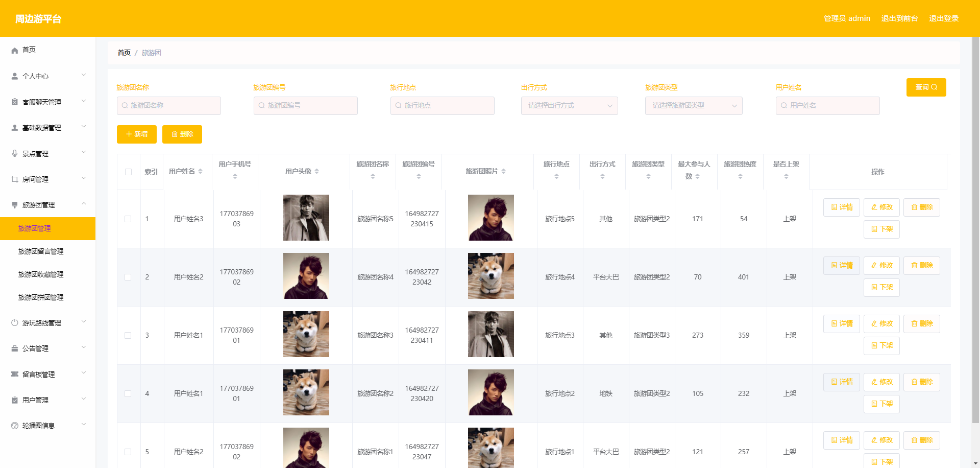
Task: Sort by 用户手机号 column arrows
Action: coord(235,176)
